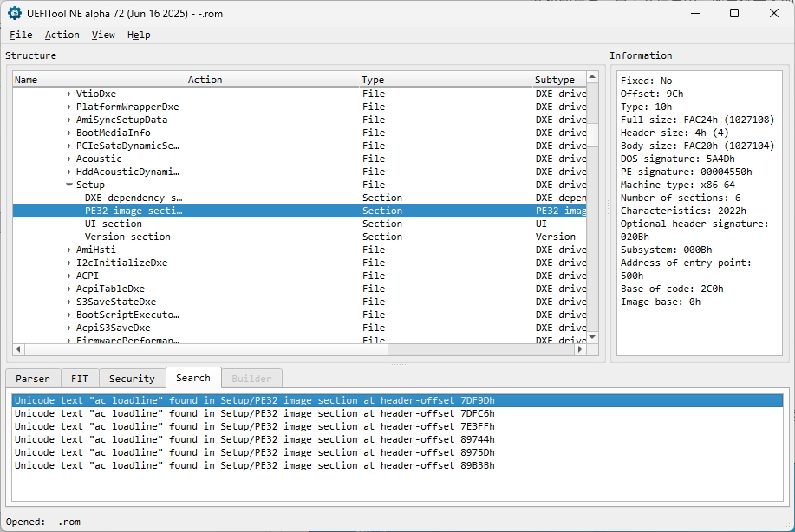
Task: Click the Subtype column header
Action: click(x=555, y=80)
